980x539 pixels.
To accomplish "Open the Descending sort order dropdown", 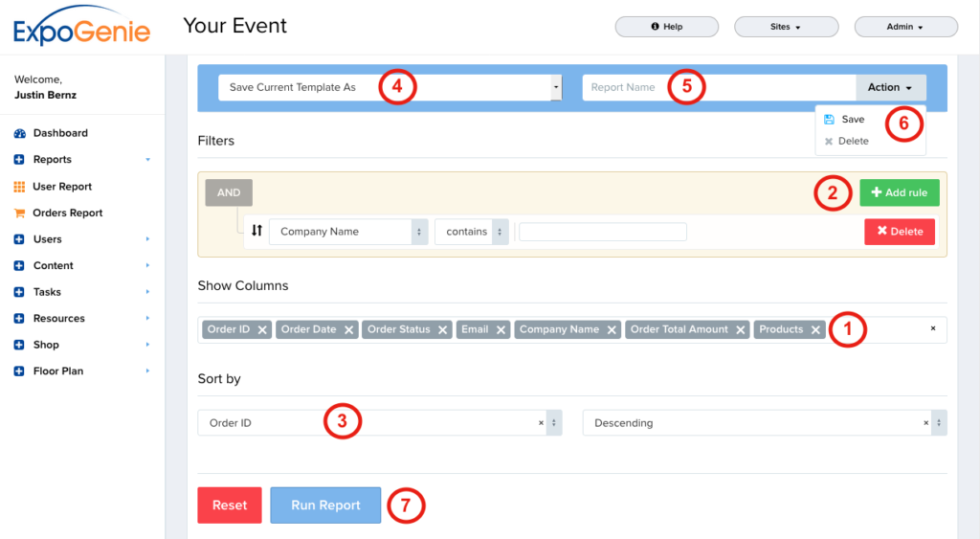I will [x=763, y=422].
